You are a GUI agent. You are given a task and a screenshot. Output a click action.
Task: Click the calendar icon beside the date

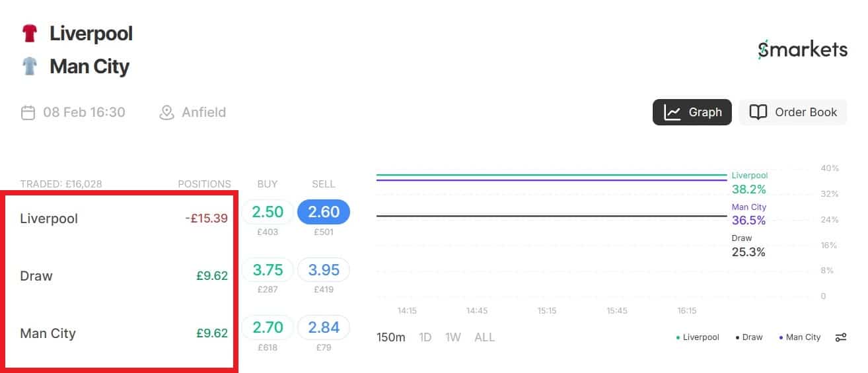(28, 113)
